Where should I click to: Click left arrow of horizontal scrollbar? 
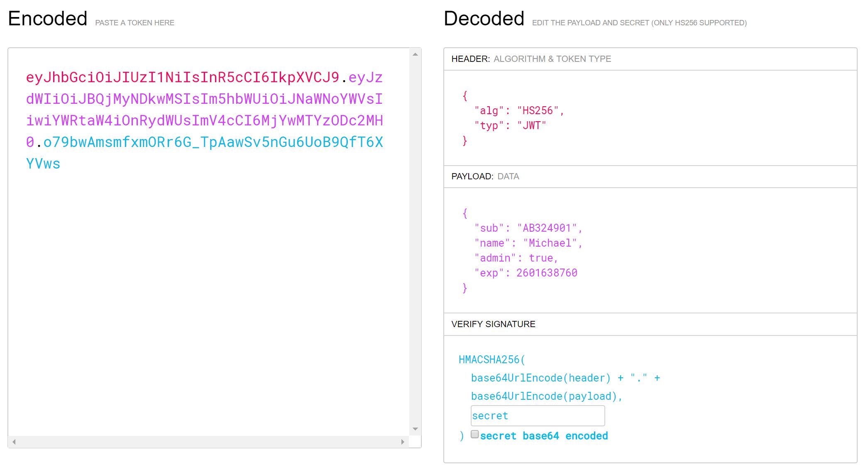pos(14,442)
